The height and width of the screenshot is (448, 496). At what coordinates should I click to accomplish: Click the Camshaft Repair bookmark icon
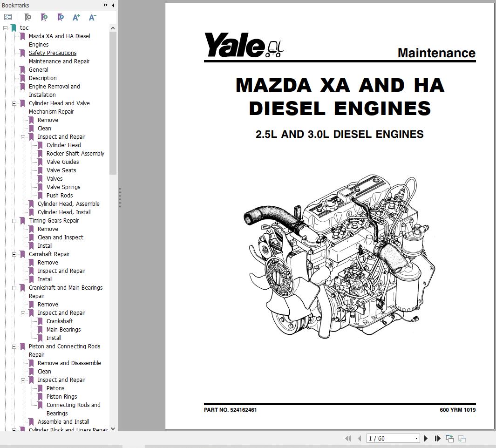point(22,254)
